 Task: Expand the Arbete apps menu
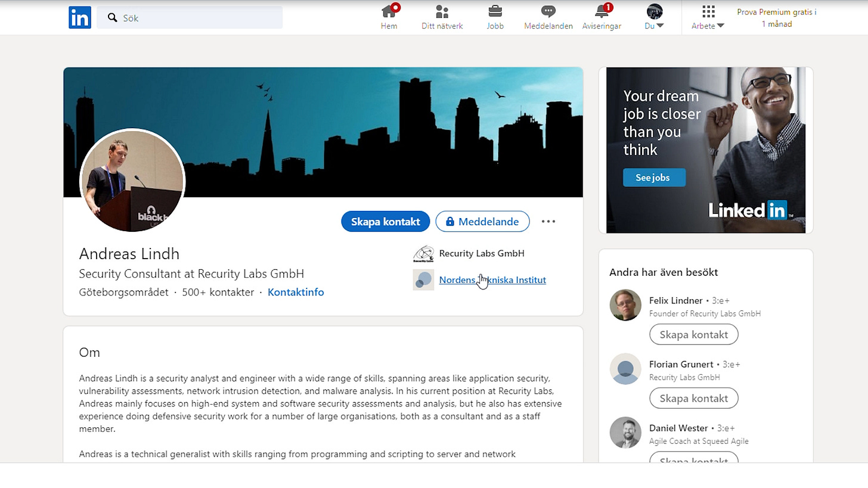click(708, 17)
